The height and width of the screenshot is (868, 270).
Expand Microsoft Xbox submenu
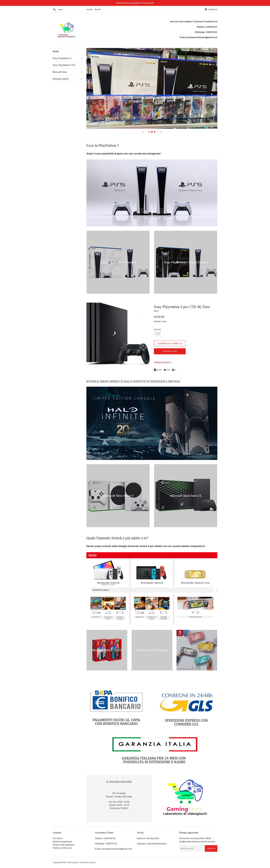pyautogui.click(x=82, y=72)
